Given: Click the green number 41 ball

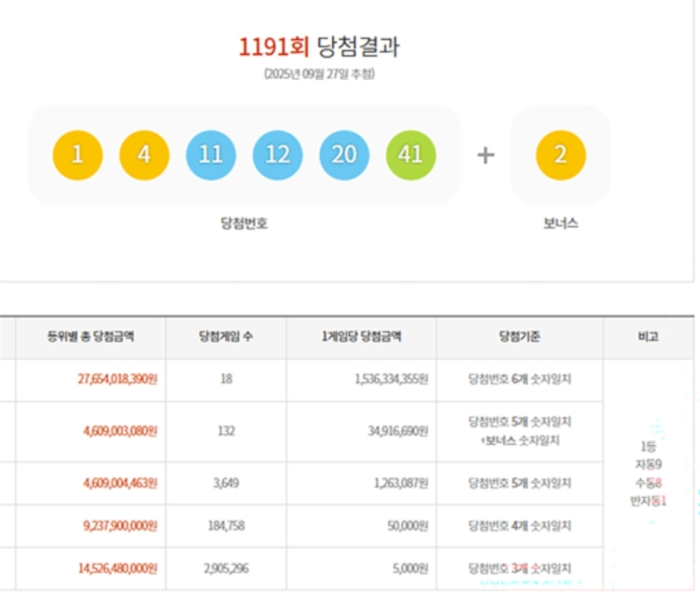Looking at the screenshot, I should (411, 155).
